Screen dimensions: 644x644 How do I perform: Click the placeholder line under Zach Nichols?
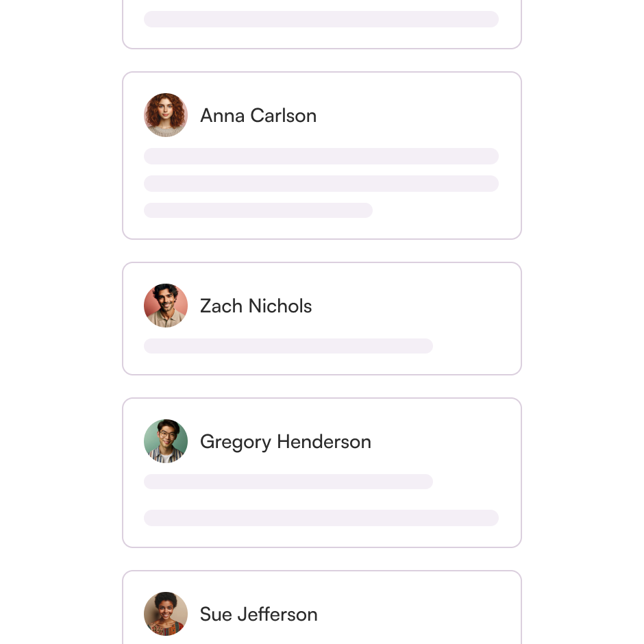[x=288, y=346]
